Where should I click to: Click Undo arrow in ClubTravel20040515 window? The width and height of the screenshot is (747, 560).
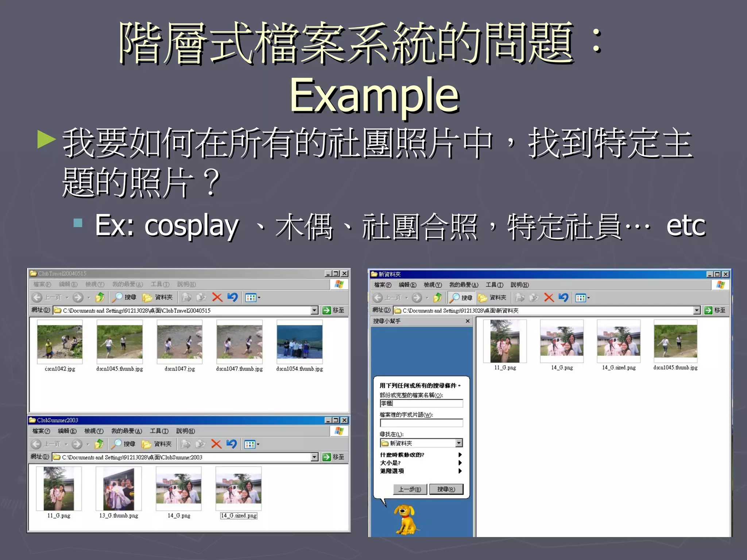(232, 297)
